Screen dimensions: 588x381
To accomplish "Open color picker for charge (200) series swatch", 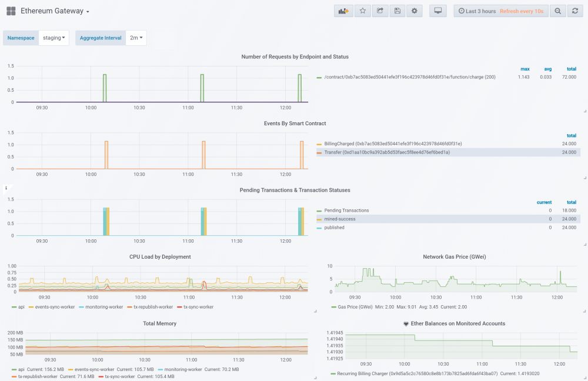I will (319, 78).
